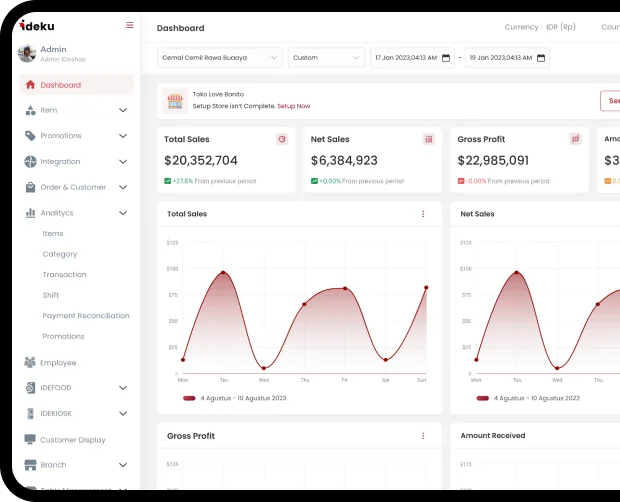Click the Net Sales card icon
This screenshot has width=620, height=502.
point(429,139)
